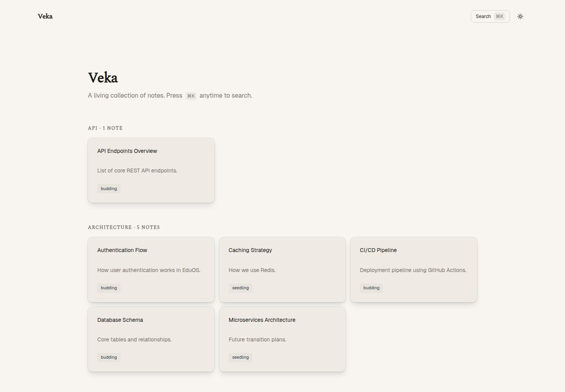
Task: Click the budding tag on Database Schema
Action: [109, 357]
